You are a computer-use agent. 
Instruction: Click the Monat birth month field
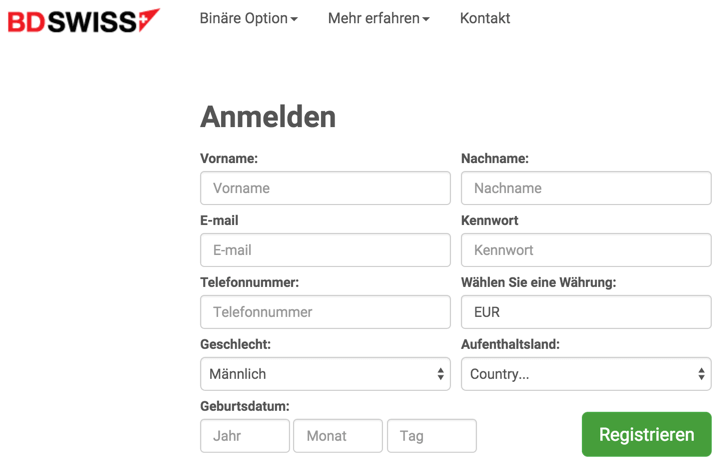tap(338, 436)
